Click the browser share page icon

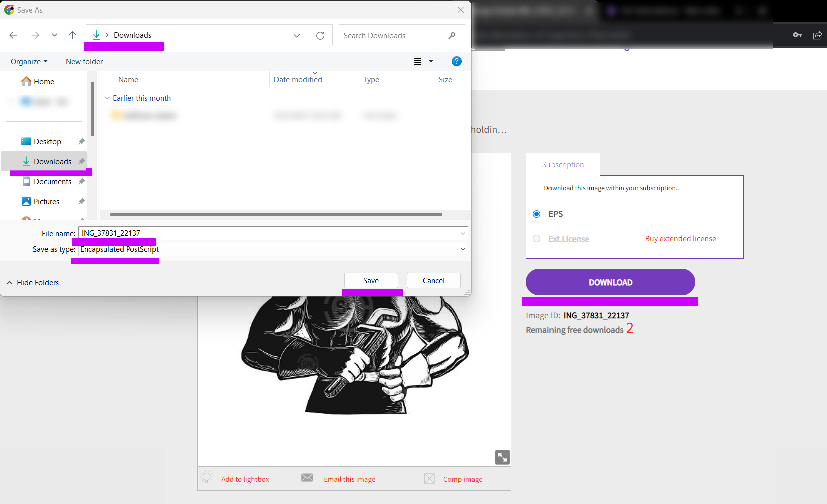(x=817, y=35)
